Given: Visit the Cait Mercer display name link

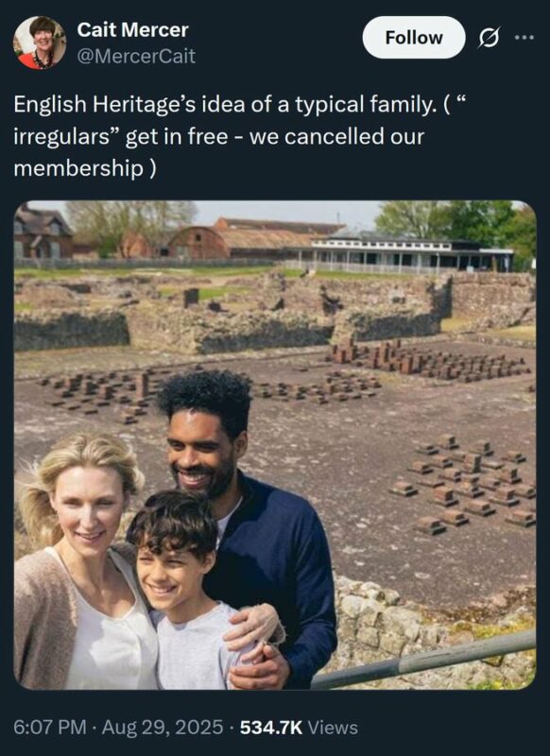Looking at the screenshot, I should 132,30.
